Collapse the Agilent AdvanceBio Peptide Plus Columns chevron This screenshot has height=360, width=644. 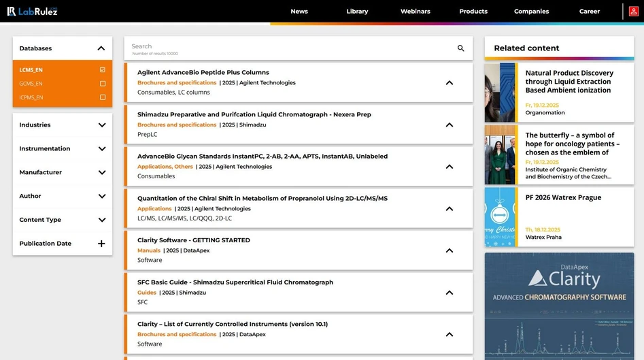[x=449, y=83]
